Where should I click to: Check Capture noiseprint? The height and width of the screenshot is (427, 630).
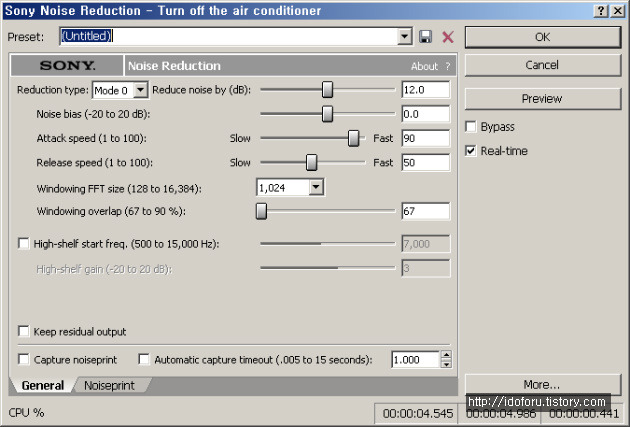(x=24, y=359)
